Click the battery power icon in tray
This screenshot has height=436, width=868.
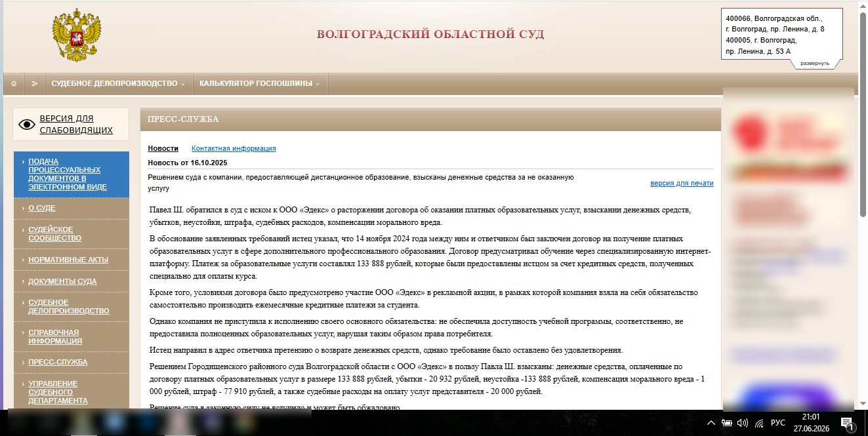(727, 423)
